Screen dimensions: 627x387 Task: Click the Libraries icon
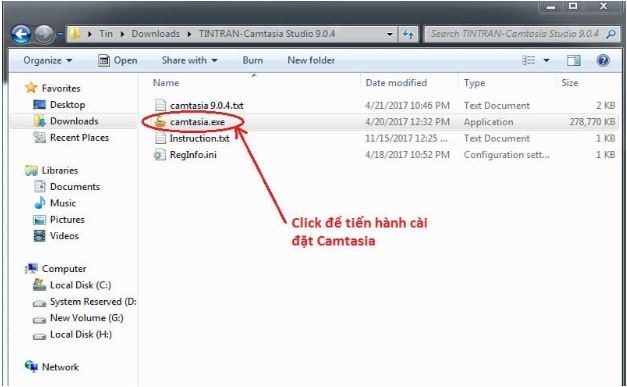coord(31,170)
